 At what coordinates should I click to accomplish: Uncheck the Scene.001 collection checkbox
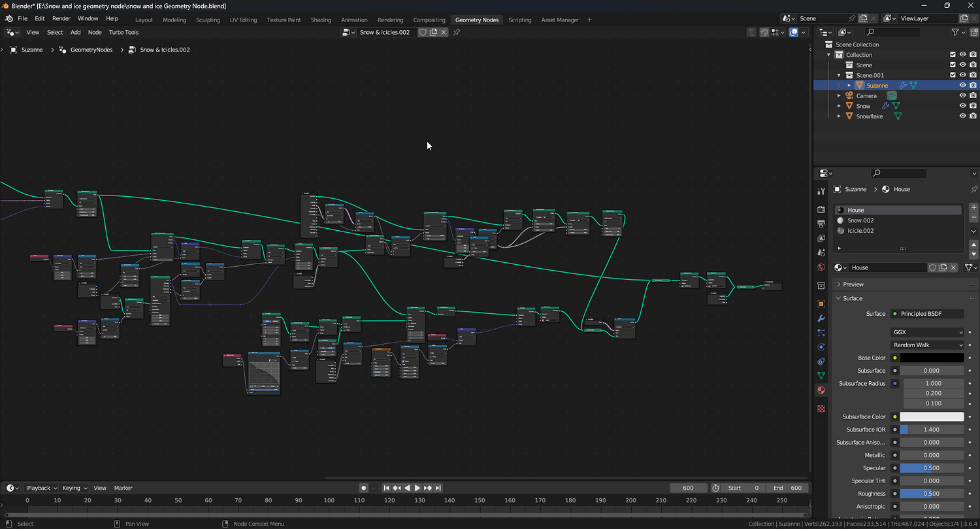(953, 75)
